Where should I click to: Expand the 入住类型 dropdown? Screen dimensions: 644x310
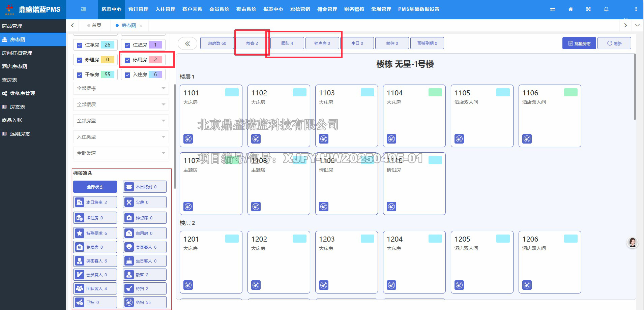(121, 137)
